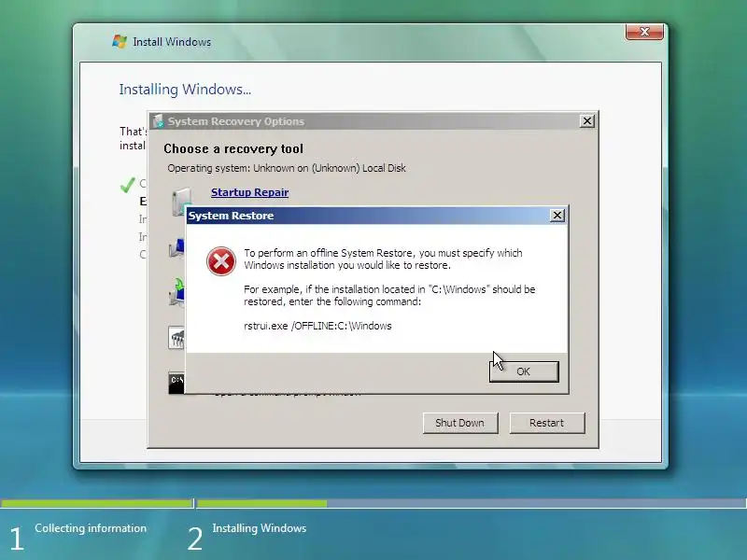Click the red error icon in System Restore
Viewport: 747px width, 560px height.
coord(220,261)
